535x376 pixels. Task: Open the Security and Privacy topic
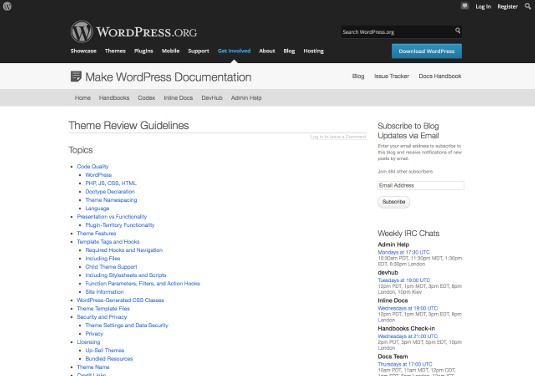[x=102, y=317]
